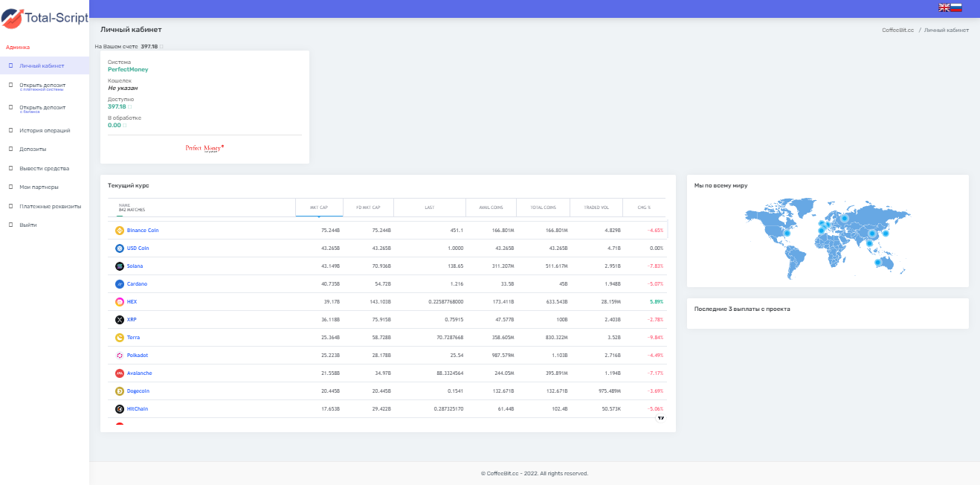
Task: Sort table by MKT CAP column
Action: [x=320, y=208]
